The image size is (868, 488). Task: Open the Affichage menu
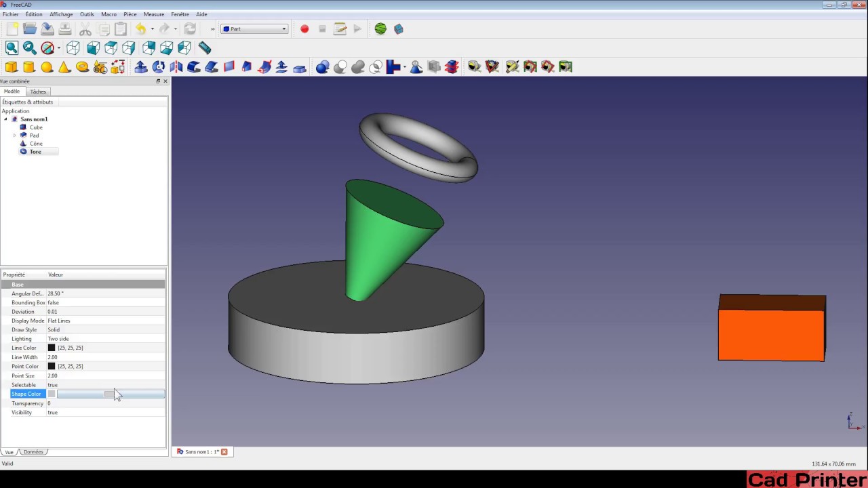(x=61, y=14)
